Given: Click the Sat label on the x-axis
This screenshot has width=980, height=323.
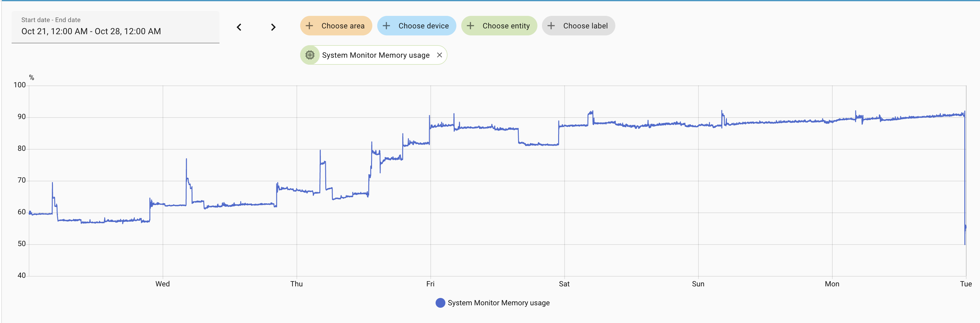Looking at the screenshot, I should pyautogui.click(x=564, y=284).
